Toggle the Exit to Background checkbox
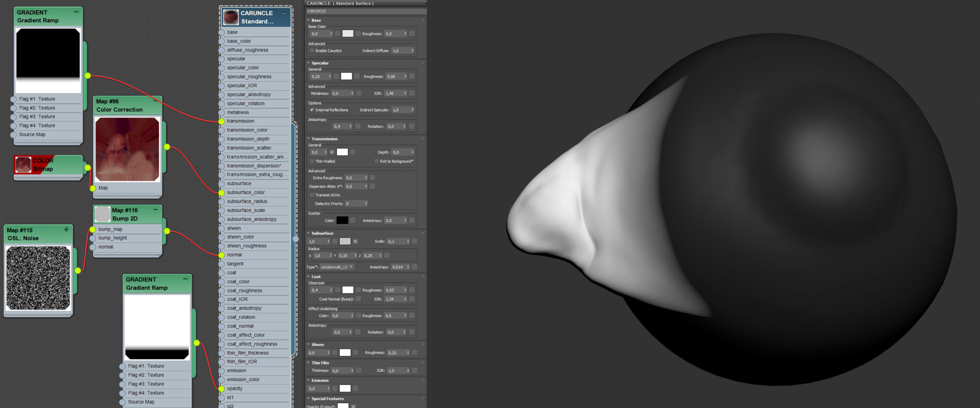Screen dimensions: 980x408 [376, 161]
